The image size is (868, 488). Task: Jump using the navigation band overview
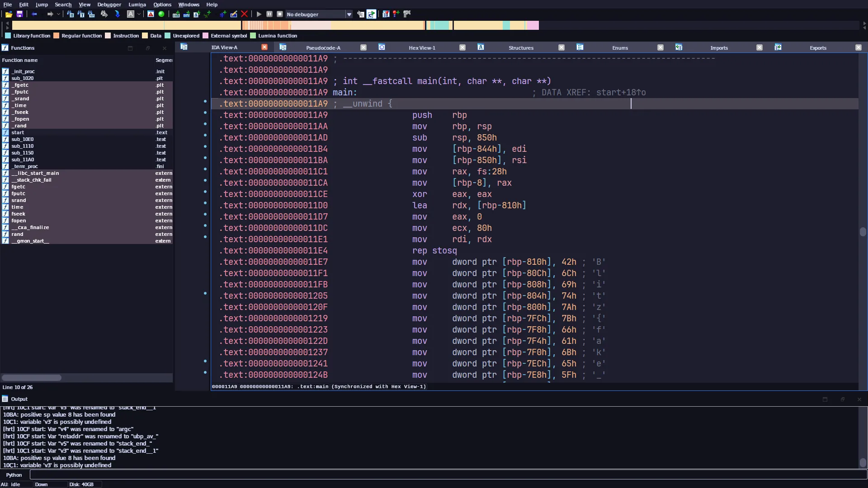(x=434, y=25)
